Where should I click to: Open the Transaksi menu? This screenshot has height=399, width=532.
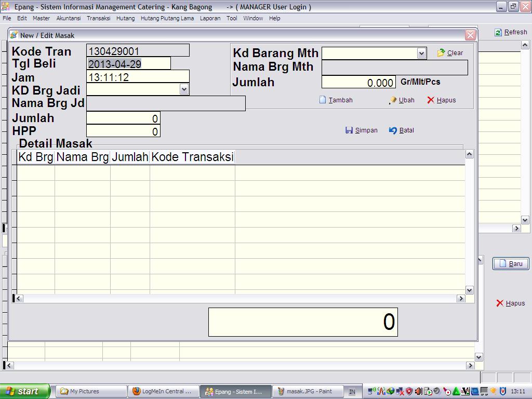click(98, 18)
